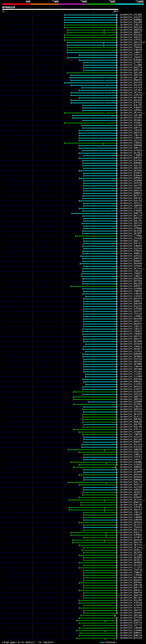The width and height of the screenshot is (146, 644).
Task: Select the UniRef100_Q6R4S7 label
Action: tap(131, 32)
